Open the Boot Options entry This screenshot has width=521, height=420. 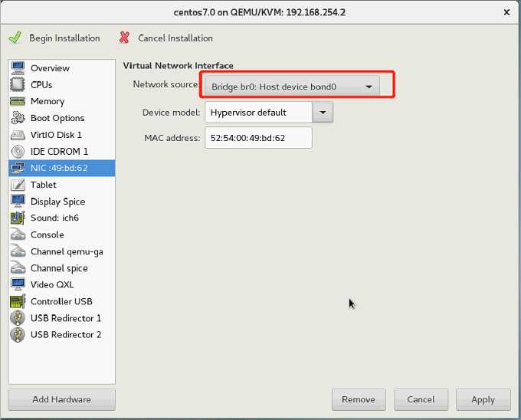[62, 117]
